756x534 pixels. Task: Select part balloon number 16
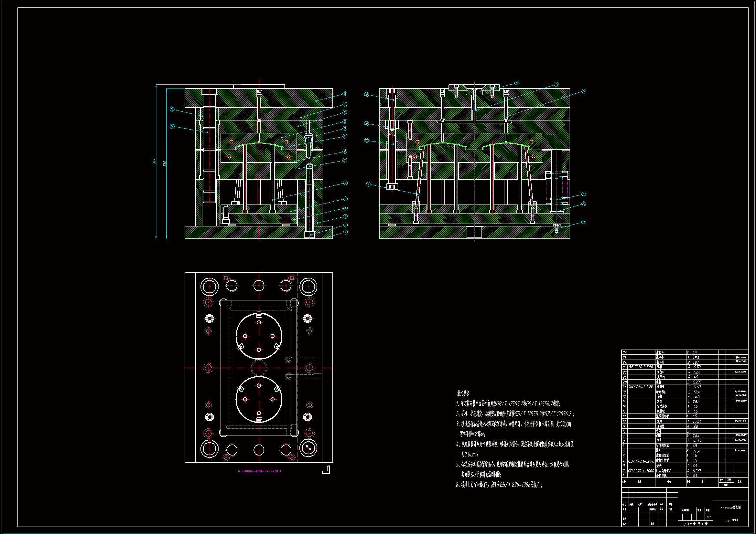tap(172, 109)
